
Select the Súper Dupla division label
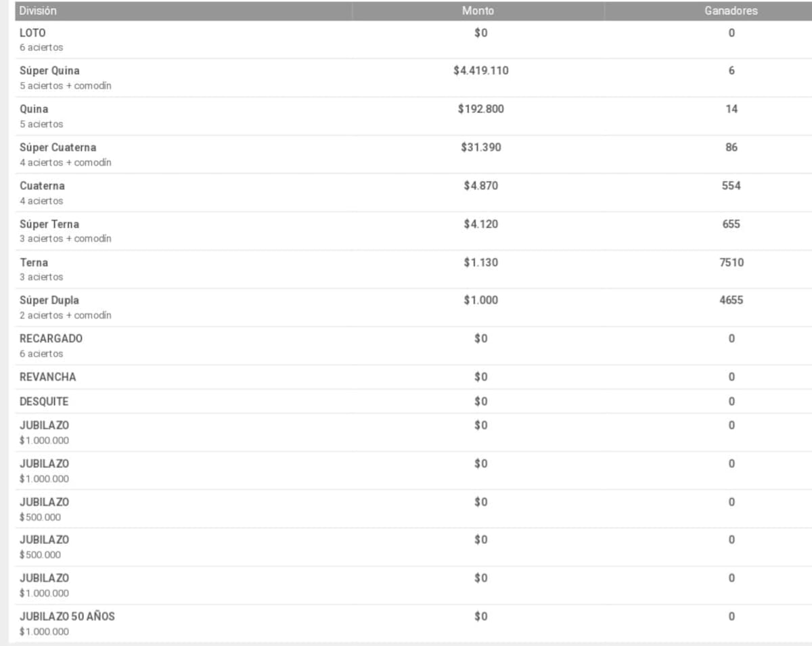pyautogui.click(x=49, y=300)
